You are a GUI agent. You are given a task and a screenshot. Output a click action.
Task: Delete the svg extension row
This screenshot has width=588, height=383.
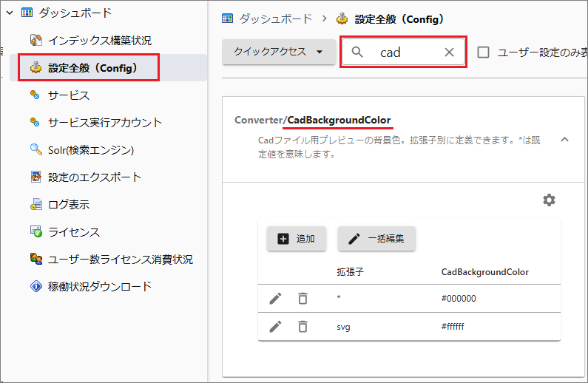pos(303,326)
